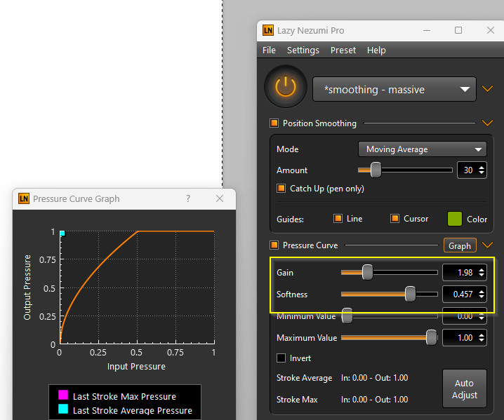This screenshot has height=420, width=504.
Task: Click the Lazy Nezumi Pro LN logo
Action: (x=268, y=31)
